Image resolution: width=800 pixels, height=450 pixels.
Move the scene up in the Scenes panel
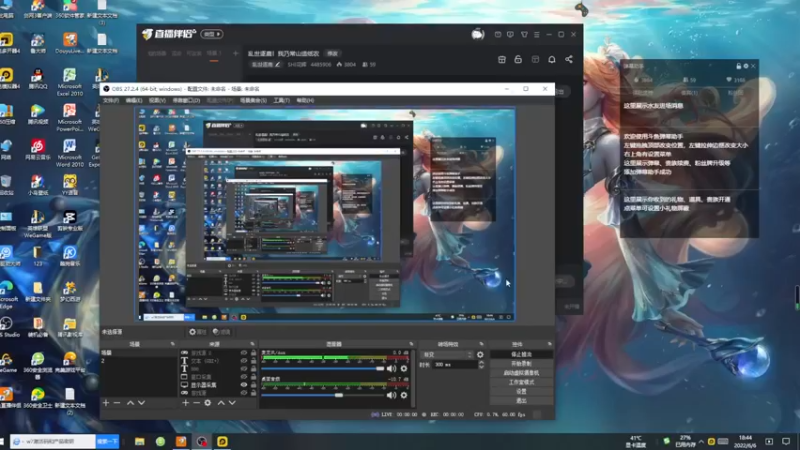(130, 403)
